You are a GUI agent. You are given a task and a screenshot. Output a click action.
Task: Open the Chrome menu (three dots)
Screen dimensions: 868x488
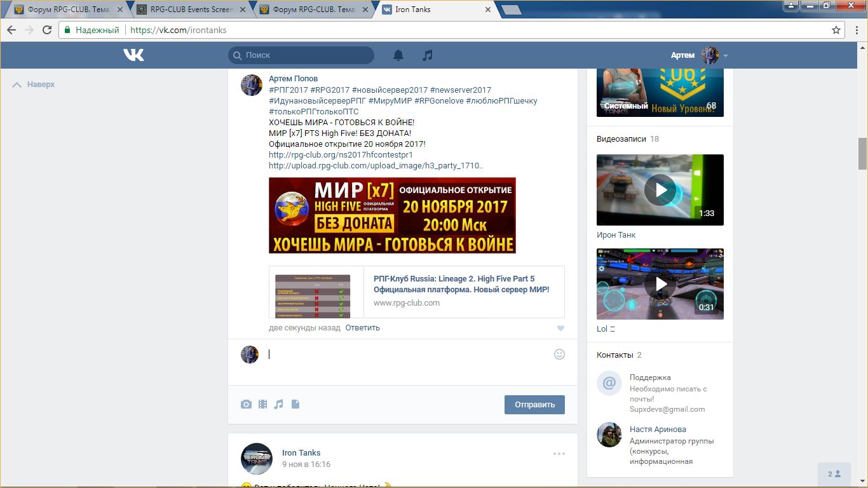[x=855, y=30]
